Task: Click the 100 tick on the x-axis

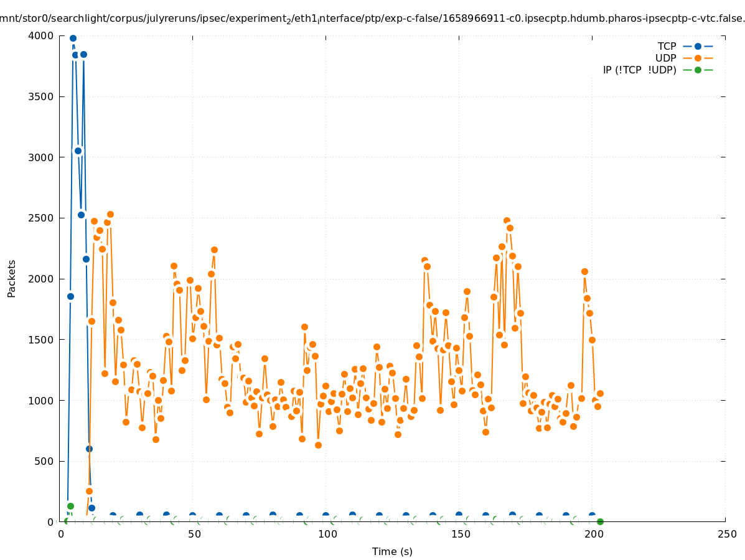Action: tap(327, 534)
